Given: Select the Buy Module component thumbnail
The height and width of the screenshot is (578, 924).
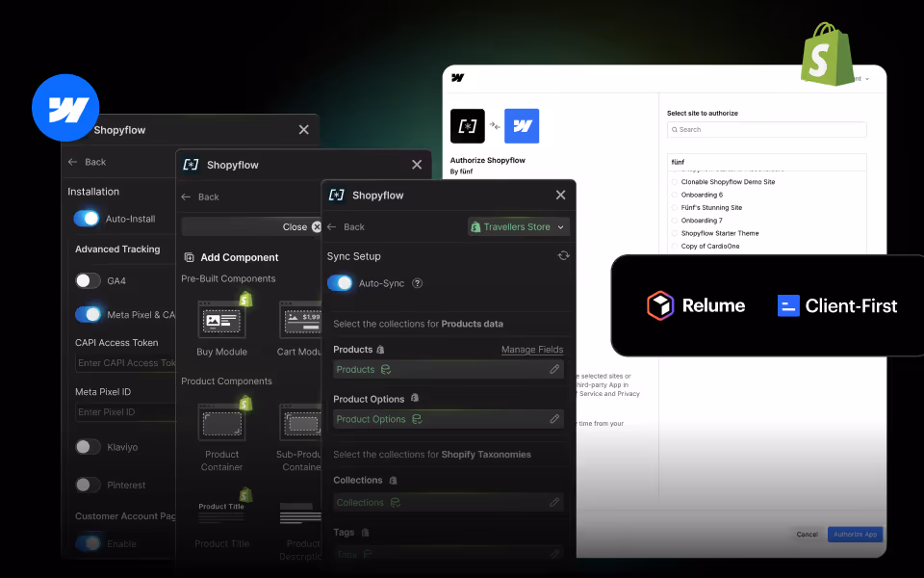Looking at the screenshot, I should pyautogui.click(x=221, y=319).
